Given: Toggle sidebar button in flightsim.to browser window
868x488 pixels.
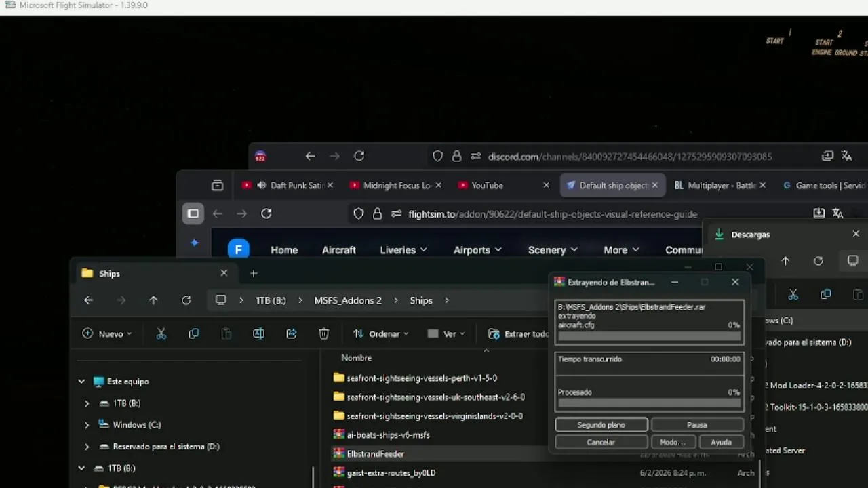Looking at the screenshot, I should click(193, 213).
